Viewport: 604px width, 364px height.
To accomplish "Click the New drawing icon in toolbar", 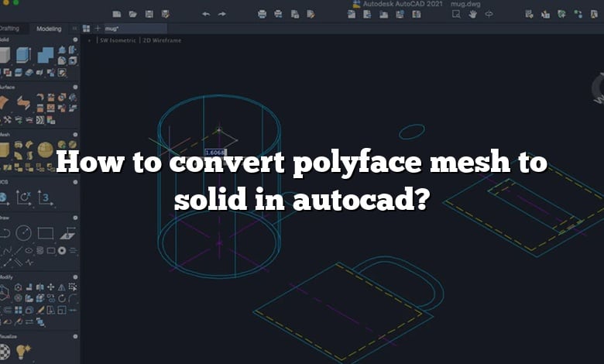I will [117, 14].
